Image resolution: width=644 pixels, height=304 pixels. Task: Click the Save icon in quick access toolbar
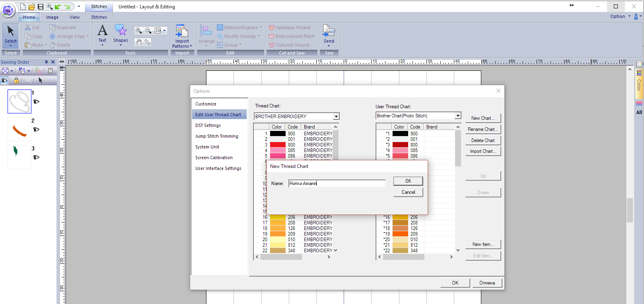[x=41, y=7]
